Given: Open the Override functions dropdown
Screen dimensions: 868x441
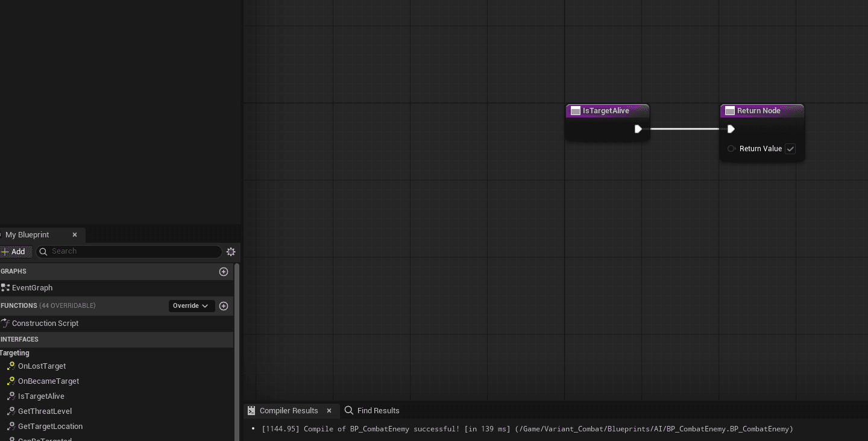Looking at the screenshot, I should pos(192,305).
